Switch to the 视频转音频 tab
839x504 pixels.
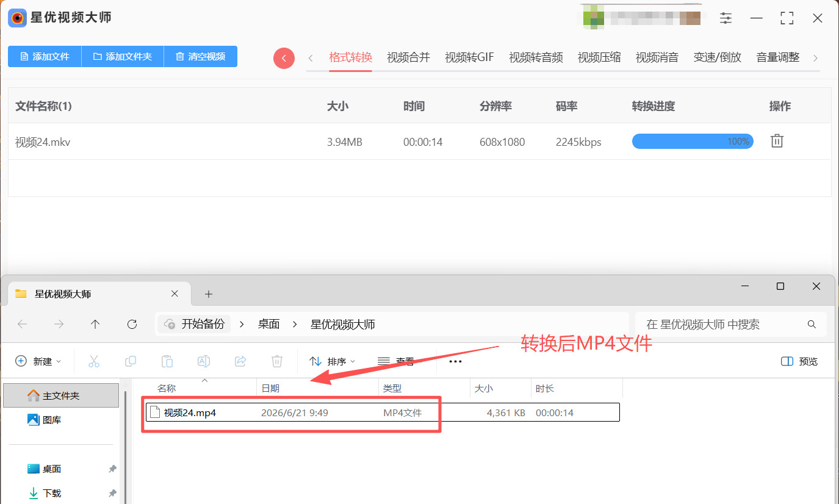point(536,57)
